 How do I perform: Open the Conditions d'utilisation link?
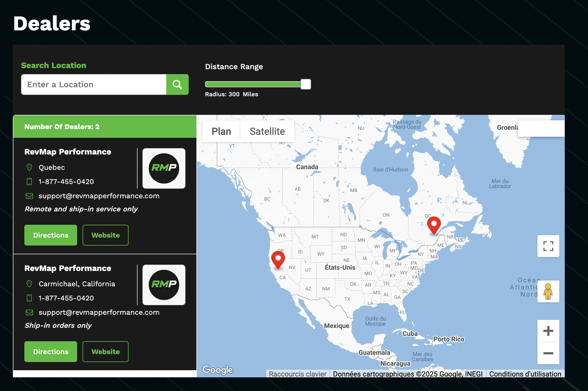click(525, 374)
